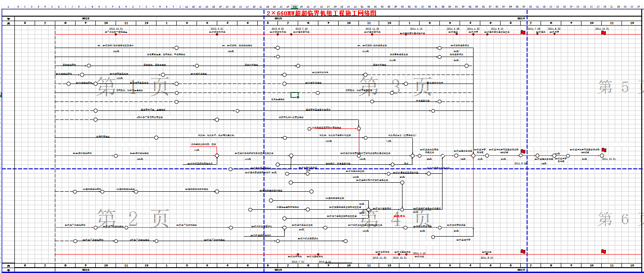The image size is (644, 273).
Task: Click the red title 2×660MW超超临界机组工程施工网络图
Action: click(321, 13)
